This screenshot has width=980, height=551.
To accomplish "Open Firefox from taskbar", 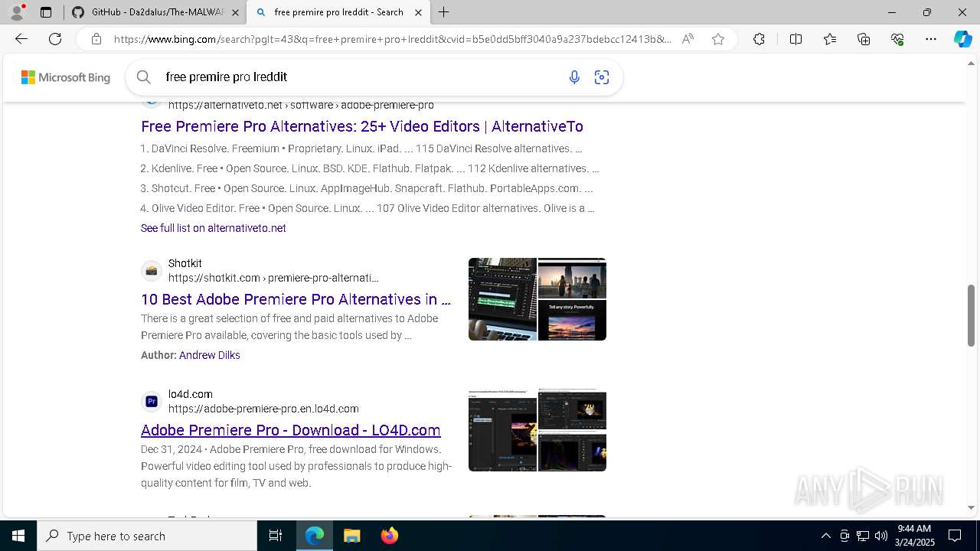I will pyautogui.click(x=389, y=536).
